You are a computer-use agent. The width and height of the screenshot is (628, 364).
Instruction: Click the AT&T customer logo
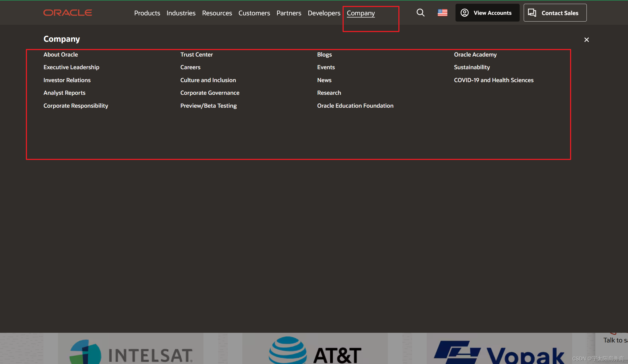pos(315,350)
